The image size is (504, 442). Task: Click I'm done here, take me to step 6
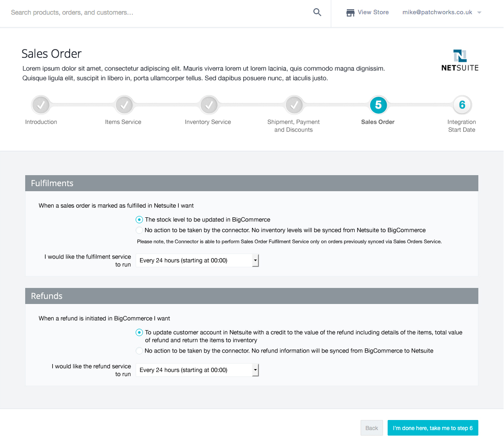[x=433, y=428]
